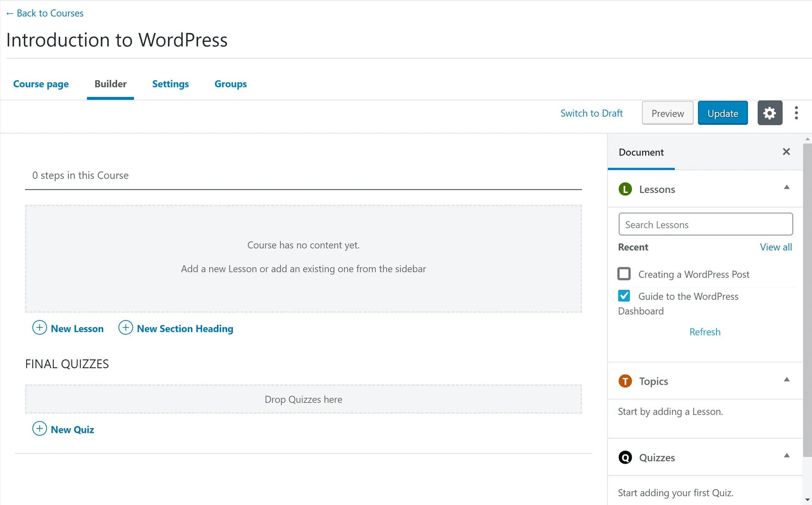The image size is (812, 505).
Task: Open the settings gear panel
Action: [770, 113]
